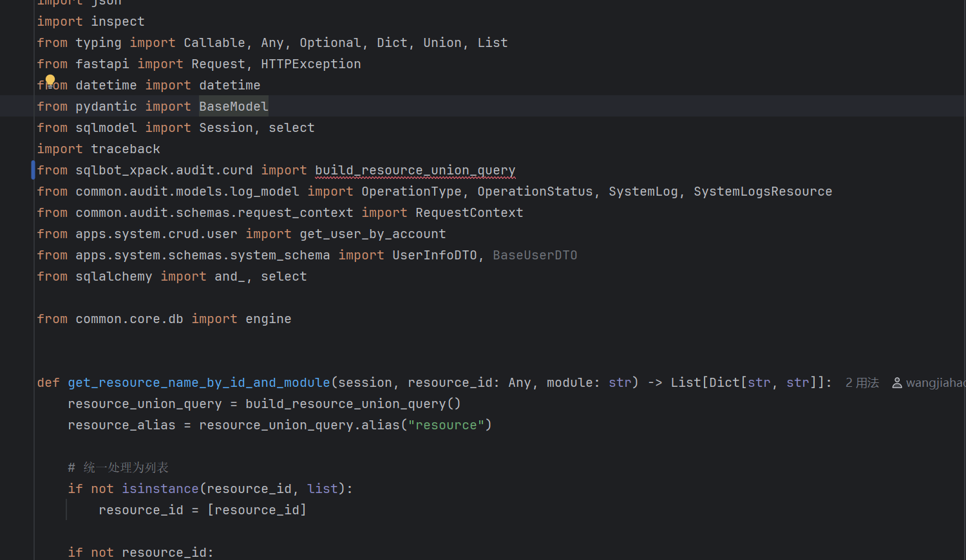
Task: Click the blue change marker in the gutter
Action: (33, 170)
